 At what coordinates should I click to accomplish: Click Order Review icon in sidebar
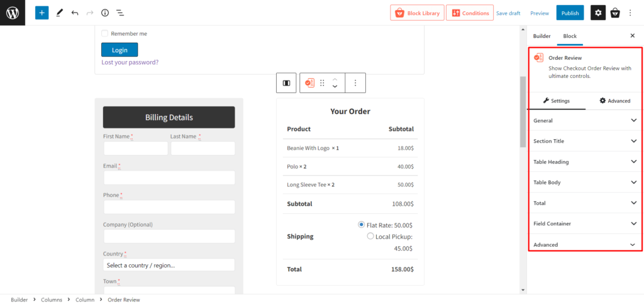[538, 58]
